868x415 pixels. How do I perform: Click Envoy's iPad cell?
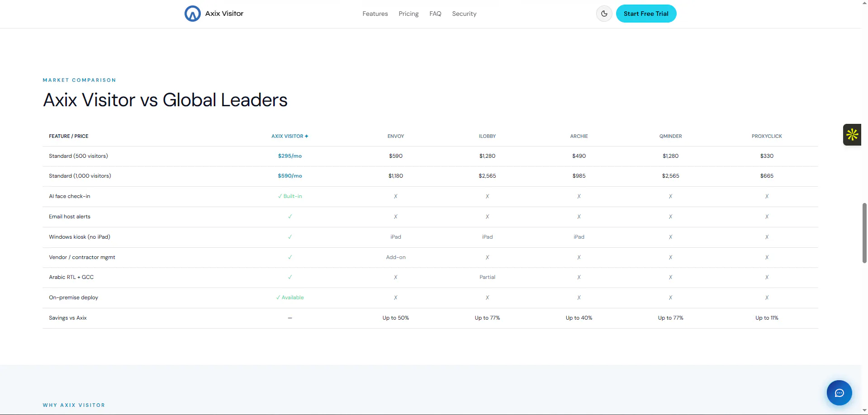[395, 237]
